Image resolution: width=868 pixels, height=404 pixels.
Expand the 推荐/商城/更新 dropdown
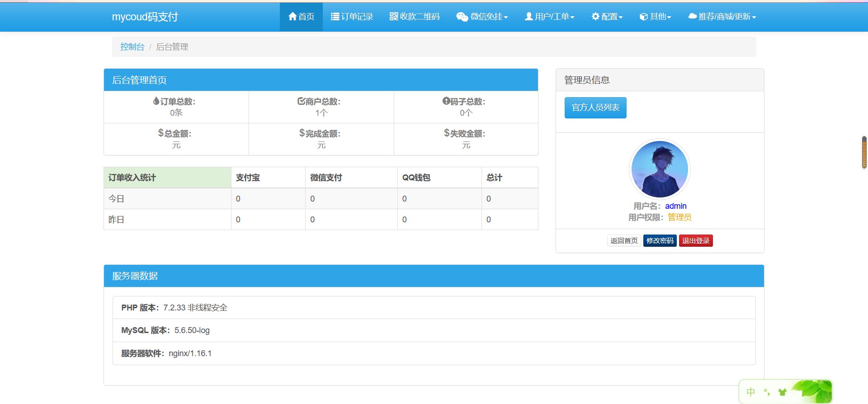754,17
